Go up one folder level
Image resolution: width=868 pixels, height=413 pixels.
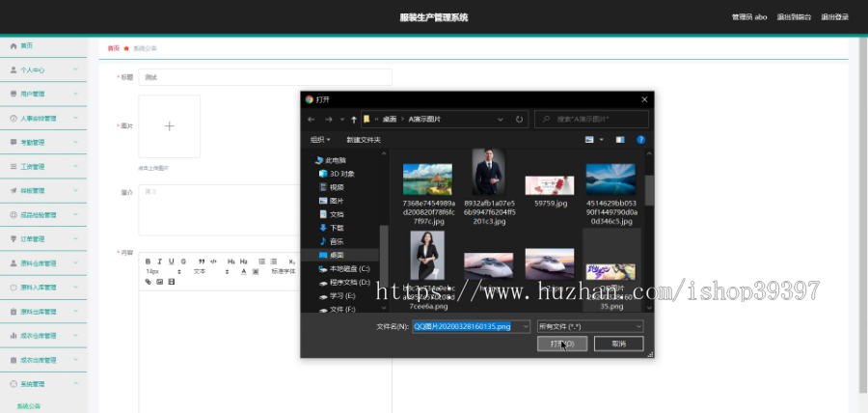(354, 119)
